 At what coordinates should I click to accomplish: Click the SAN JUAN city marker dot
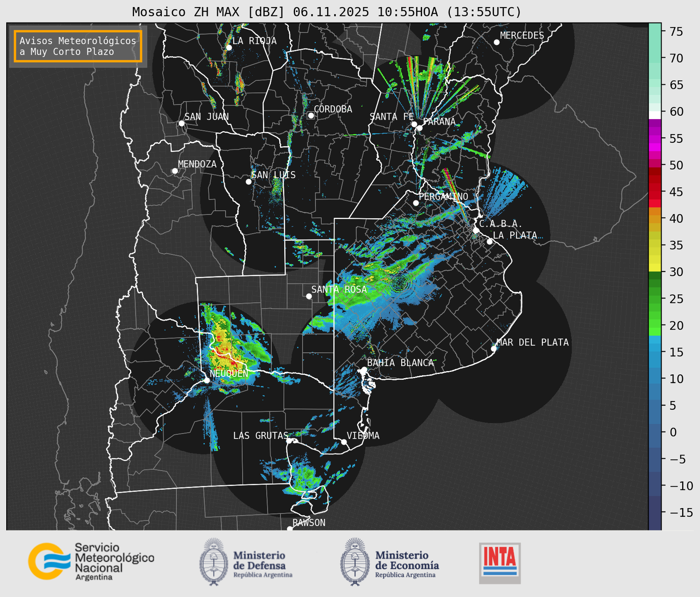coord(181,123)
